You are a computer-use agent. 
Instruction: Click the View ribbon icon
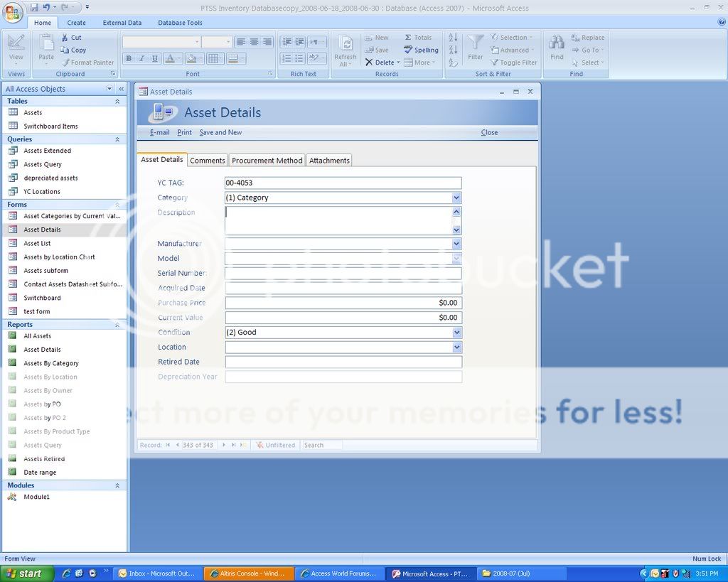coord(16,43)
